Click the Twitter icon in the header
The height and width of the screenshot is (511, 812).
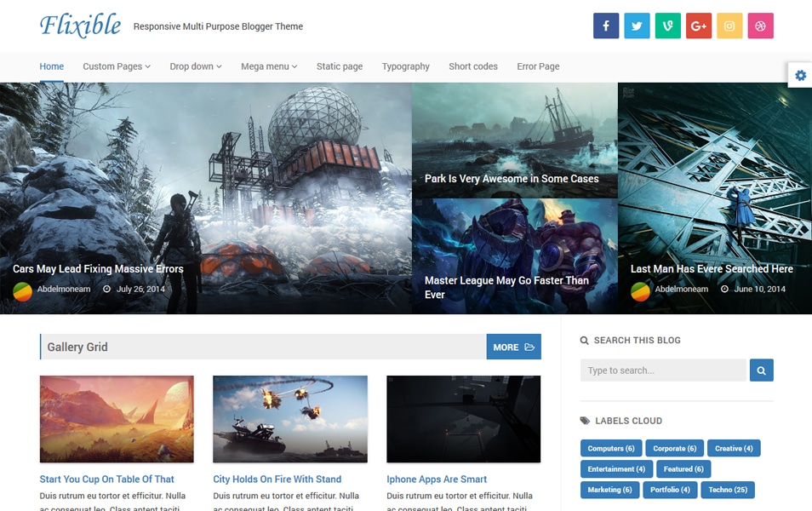637,26
